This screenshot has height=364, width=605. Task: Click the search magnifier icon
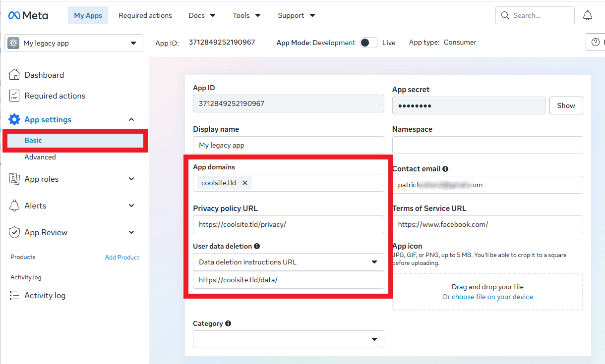pyautogui.click(x=505, y=15)
